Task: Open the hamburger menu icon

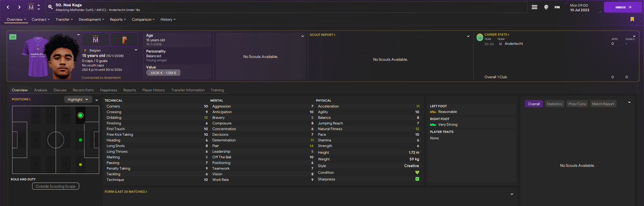Action: click(534, 7)
